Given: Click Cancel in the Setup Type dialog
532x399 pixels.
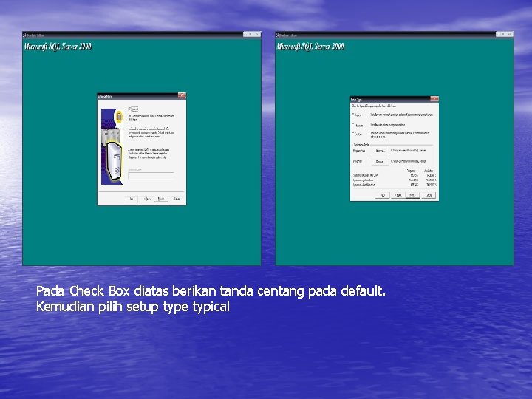Looking at the screenshot, I should click(429, 195).
